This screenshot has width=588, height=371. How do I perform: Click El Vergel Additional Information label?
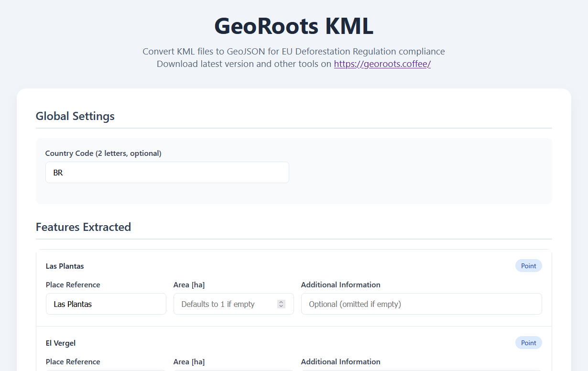pos(341,362)
